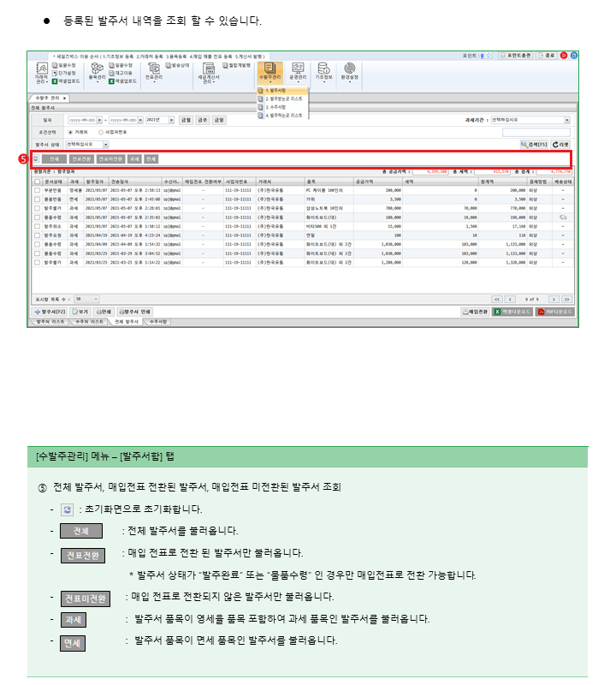Viewport: 616px width, 685px height.
Task: Select 2. 발주받는곳 리스트 menu item
Action: [x=283, y=98]
